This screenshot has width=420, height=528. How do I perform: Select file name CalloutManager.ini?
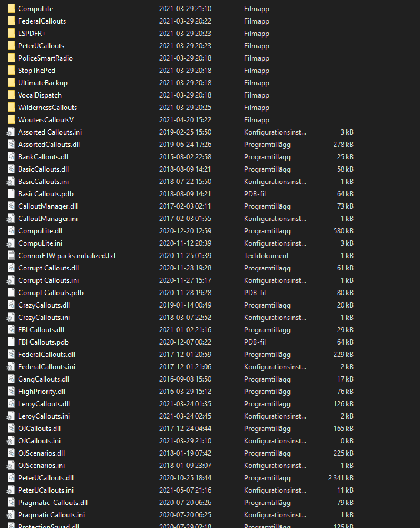pyautogui.click(x=48, y=219)
